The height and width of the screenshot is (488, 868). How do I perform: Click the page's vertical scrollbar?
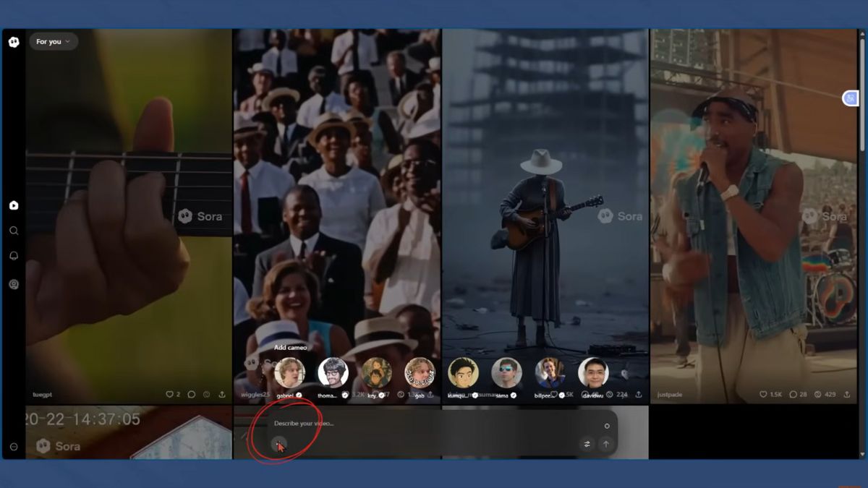click(x=861, y=217)
